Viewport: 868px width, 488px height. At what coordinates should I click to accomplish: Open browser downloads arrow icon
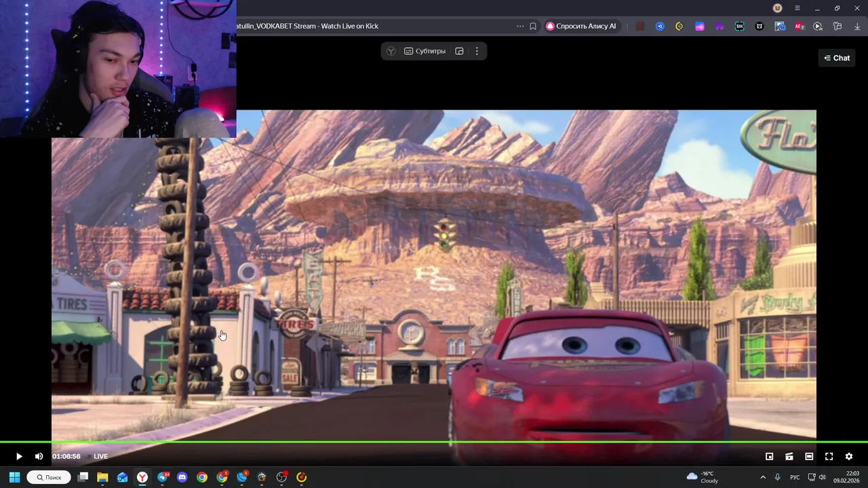[857, 26]
